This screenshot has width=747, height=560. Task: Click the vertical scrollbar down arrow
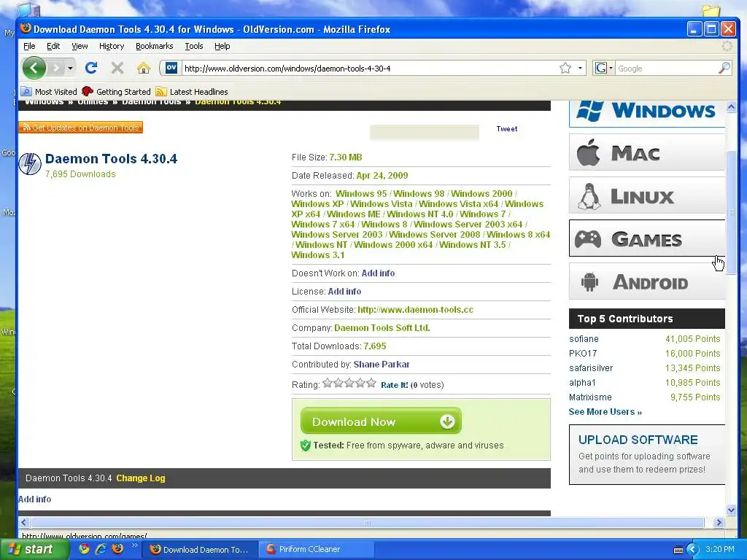point(731,510)
